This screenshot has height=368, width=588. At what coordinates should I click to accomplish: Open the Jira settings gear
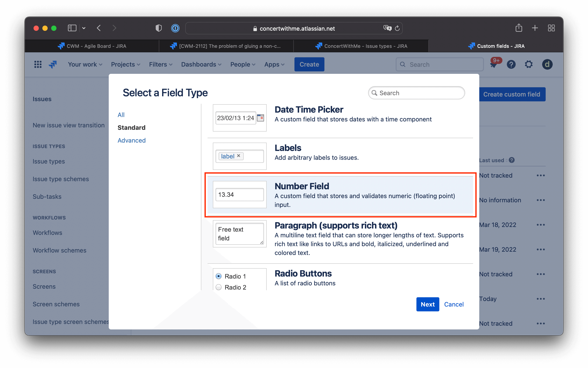click(529, 64)
